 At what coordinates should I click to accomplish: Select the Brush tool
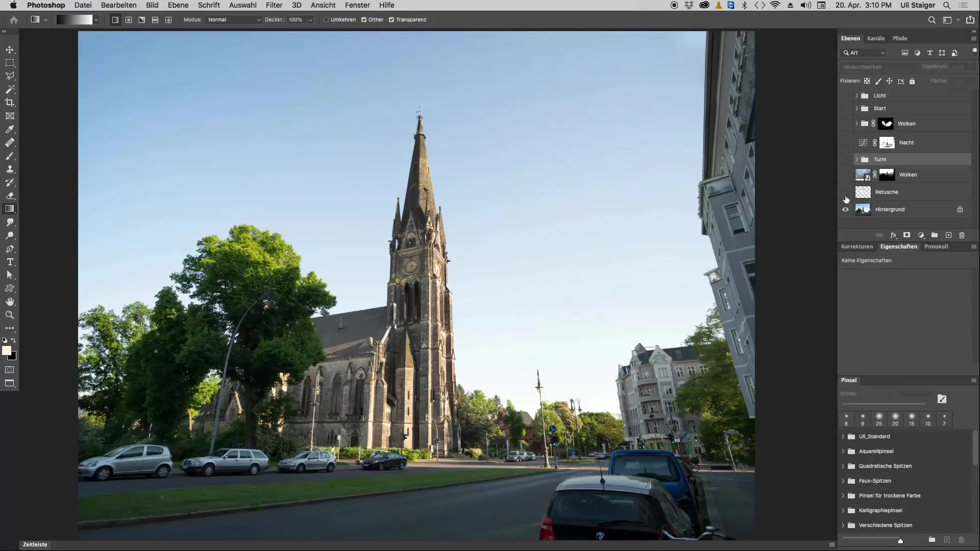coord(10,156)
